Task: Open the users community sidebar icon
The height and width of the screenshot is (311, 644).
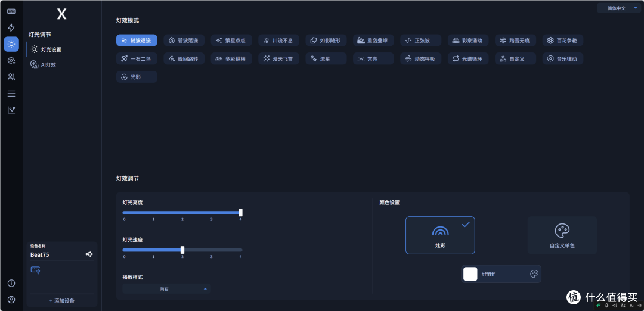Action: tap(11, 77)
